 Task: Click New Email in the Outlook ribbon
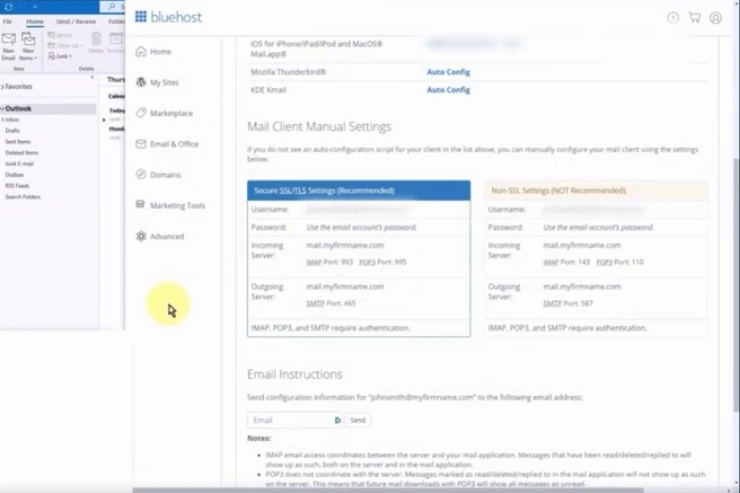point(8,44)
